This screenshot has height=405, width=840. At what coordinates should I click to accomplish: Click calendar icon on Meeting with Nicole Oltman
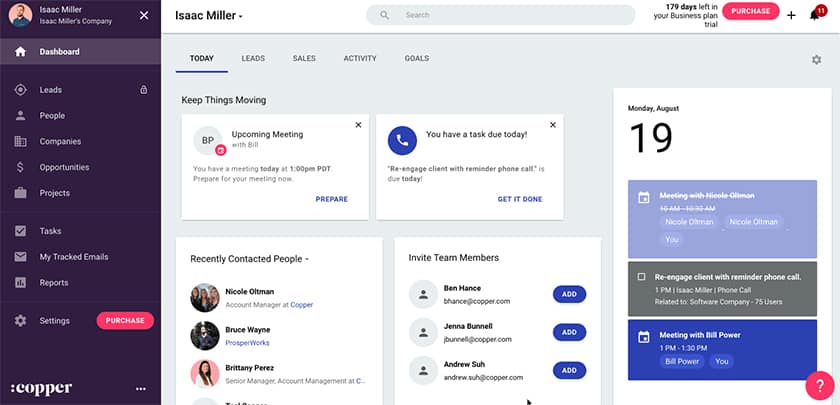pyautogui.click(x=644, y=198)
